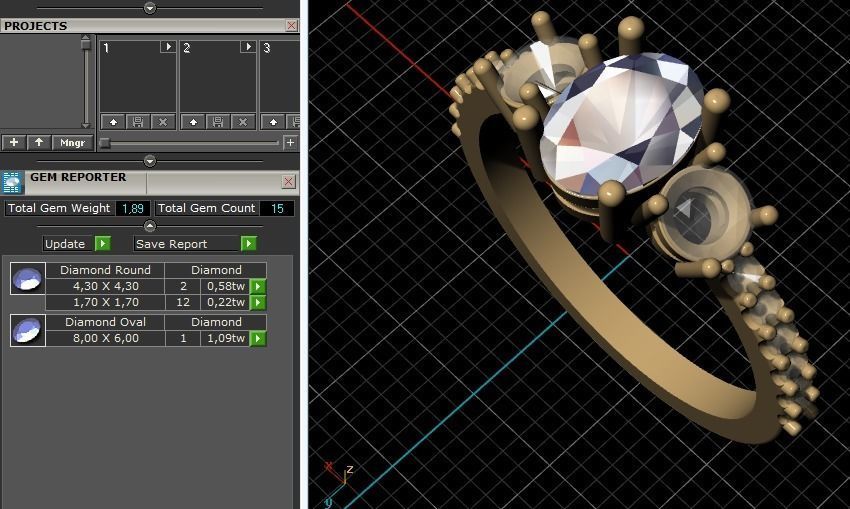Add a project slot with the plus
Viewport: 850px width, 509px height.
(x=290, y=143)
